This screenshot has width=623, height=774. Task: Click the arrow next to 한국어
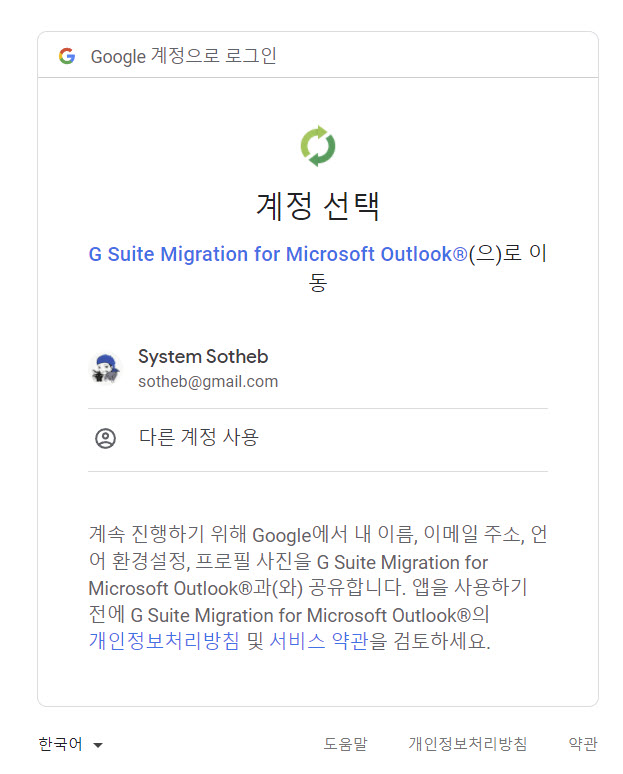(98, 745)
